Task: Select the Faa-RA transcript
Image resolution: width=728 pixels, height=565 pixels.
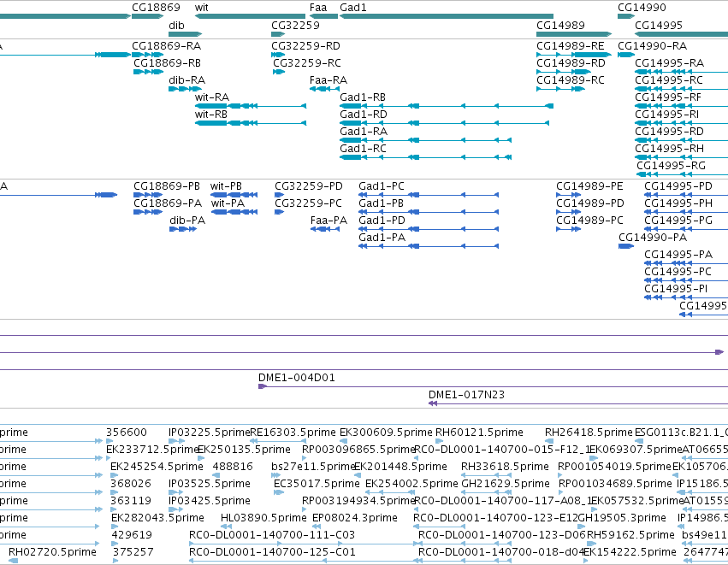Action: pos(324,89)
